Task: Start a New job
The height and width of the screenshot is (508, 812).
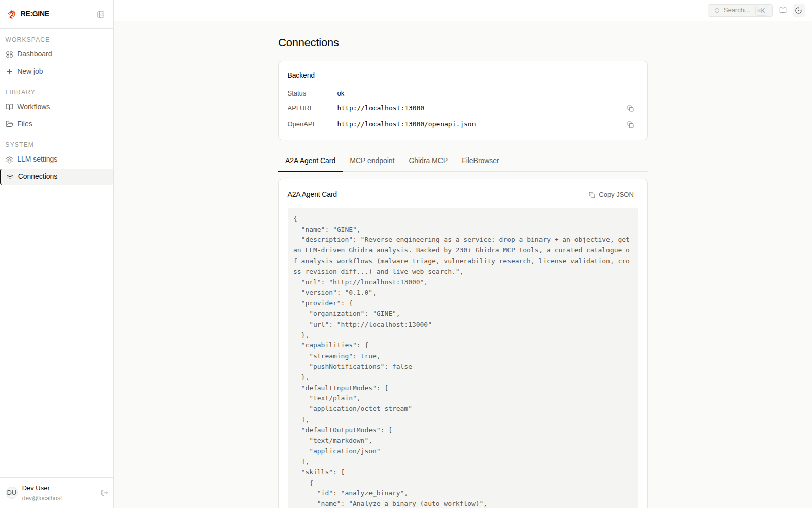Action: 56,71
